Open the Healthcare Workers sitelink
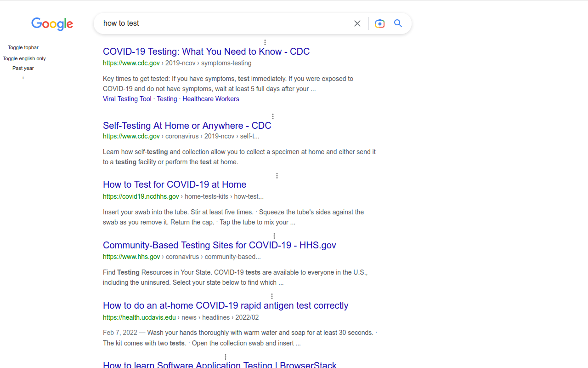The width and height of the screenshot is (588, 368). (x=211, y=99)
